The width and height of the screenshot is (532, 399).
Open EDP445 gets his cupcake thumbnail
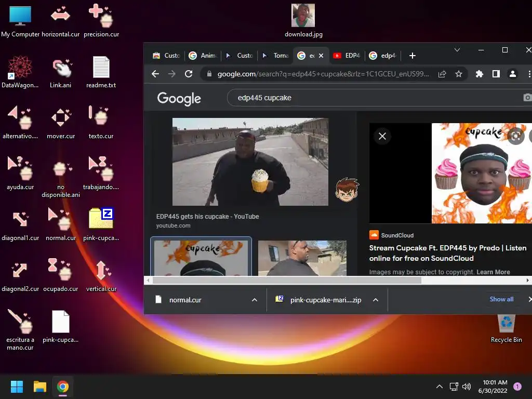250,162
